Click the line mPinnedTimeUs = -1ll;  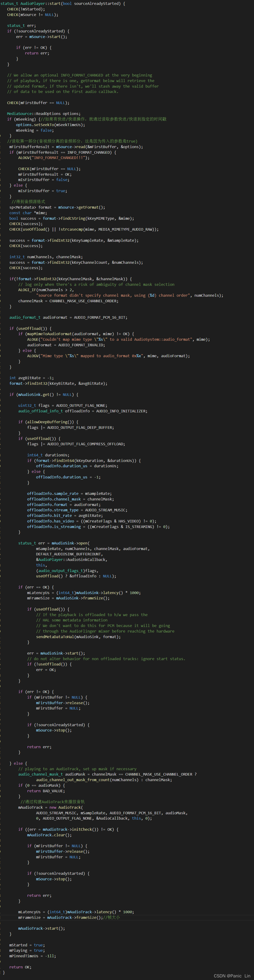[x=32, y=956]
